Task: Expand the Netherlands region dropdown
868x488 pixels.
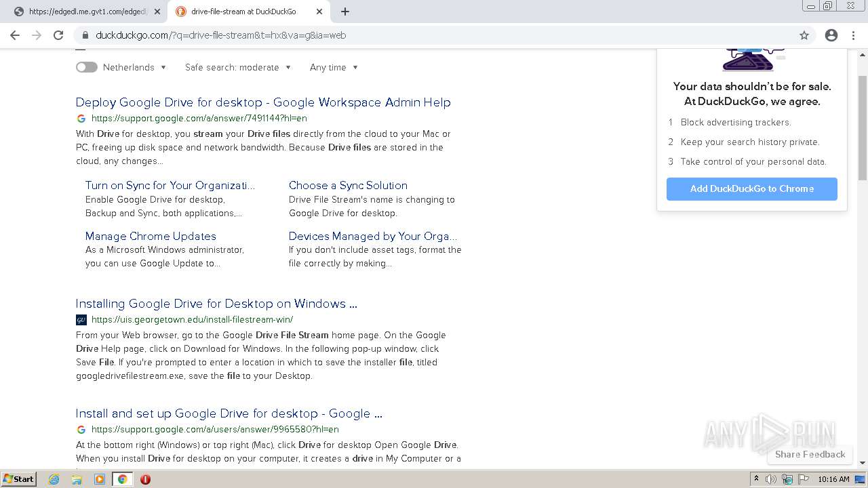Action: point(135,67)
